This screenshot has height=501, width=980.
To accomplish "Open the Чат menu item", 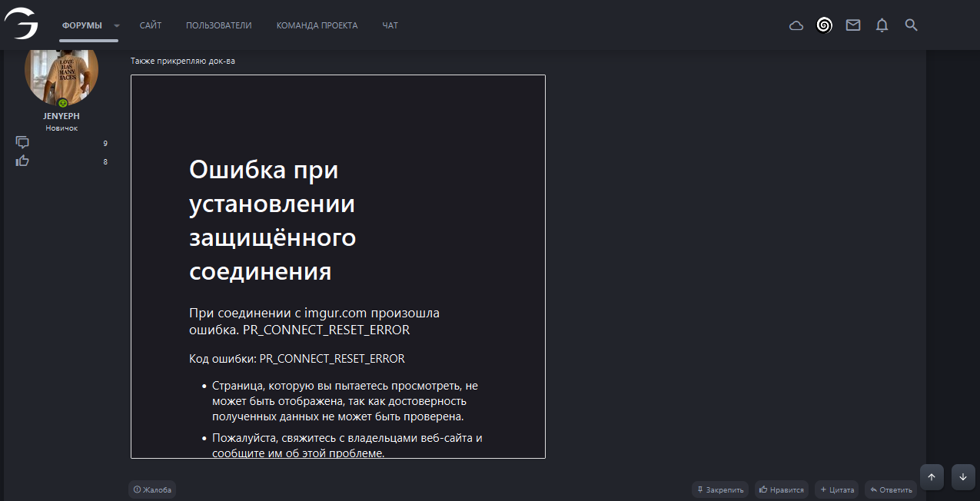I will (390, 25).
